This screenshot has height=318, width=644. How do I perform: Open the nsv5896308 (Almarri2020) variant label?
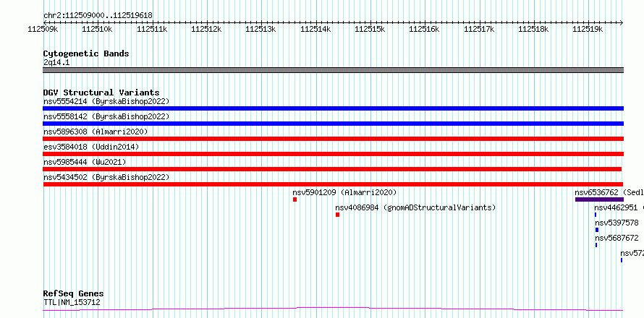coord(96,132)
